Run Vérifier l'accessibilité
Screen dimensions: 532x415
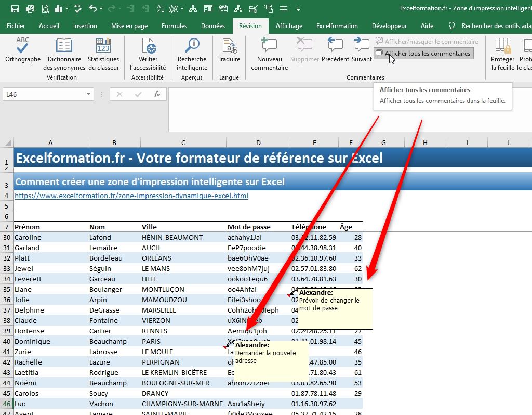(148, 53)
